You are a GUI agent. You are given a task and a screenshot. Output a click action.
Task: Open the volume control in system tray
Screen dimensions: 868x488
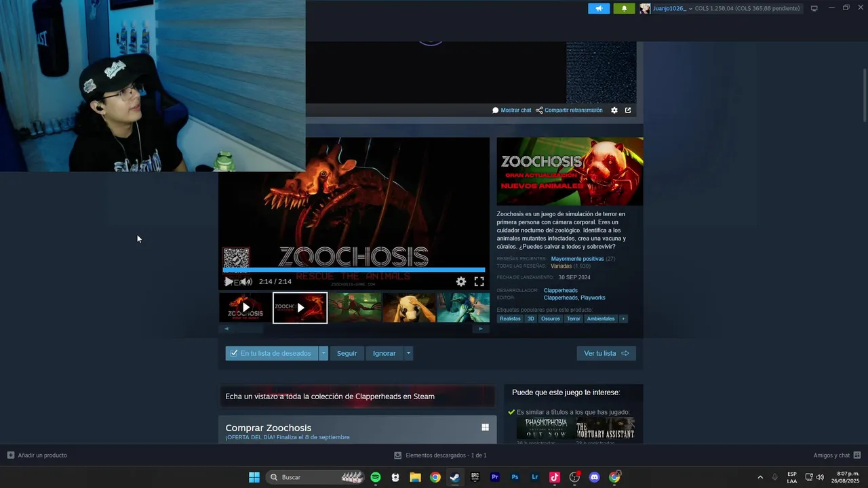820,477
